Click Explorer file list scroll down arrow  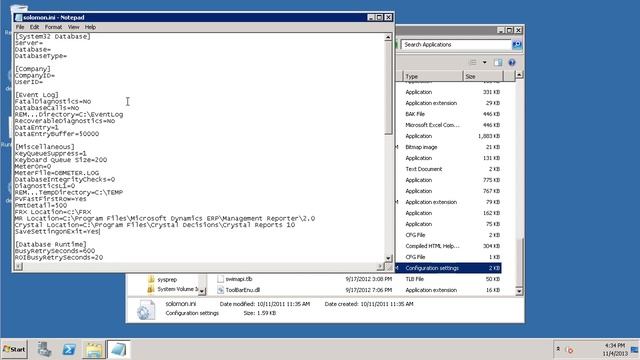coord(519,291)
